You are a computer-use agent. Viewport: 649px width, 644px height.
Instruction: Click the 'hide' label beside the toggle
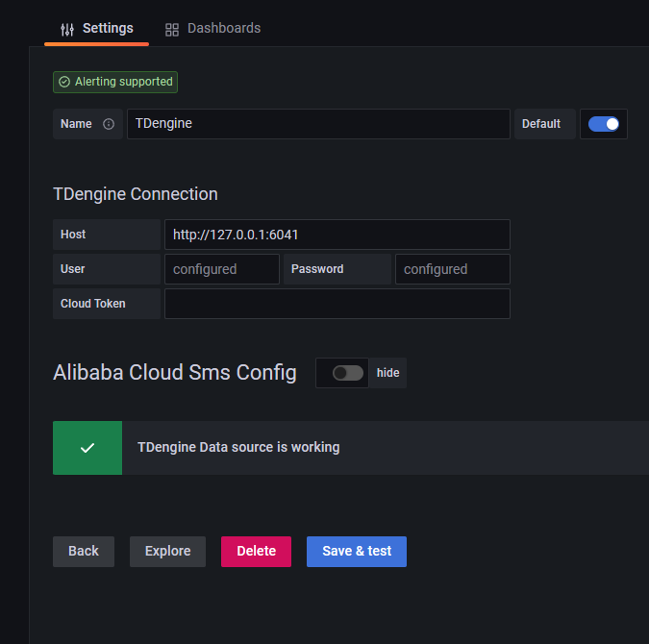[387, 373]
